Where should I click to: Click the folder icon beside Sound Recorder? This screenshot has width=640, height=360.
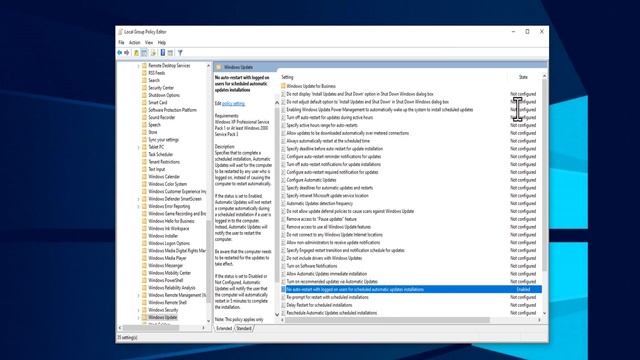coord(144,118)
